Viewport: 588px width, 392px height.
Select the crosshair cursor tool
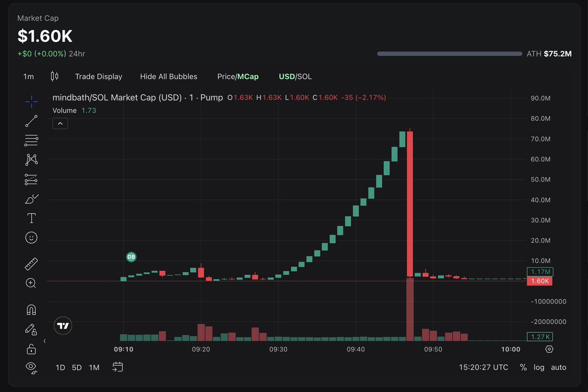pos(31,102)
